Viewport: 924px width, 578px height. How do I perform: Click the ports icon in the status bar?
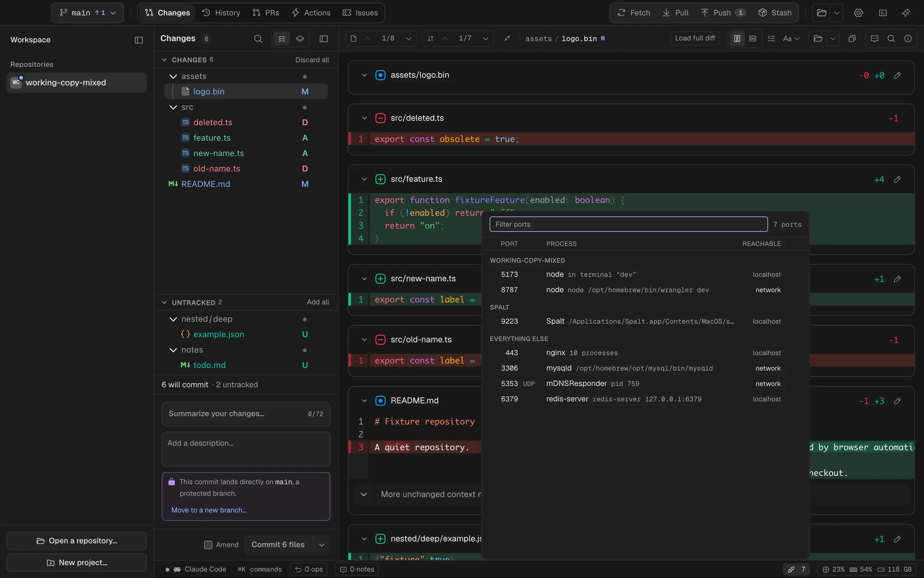click(x=796, y=569)
